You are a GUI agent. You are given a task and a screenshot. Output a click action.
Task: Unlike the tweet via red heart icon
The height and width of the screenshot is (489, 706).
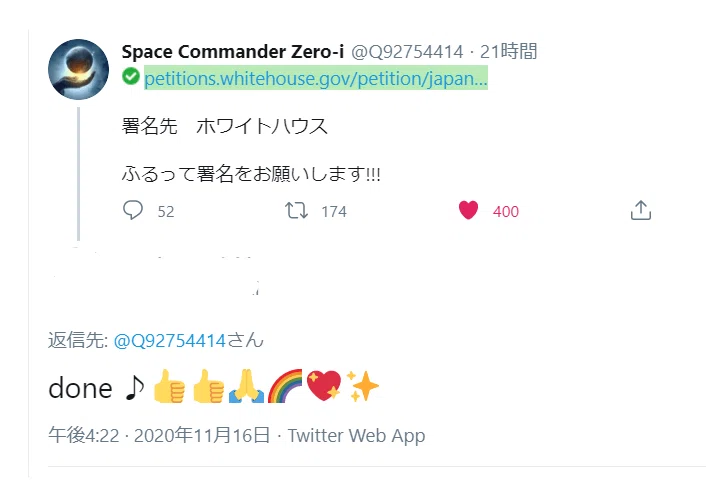[468, 210]
